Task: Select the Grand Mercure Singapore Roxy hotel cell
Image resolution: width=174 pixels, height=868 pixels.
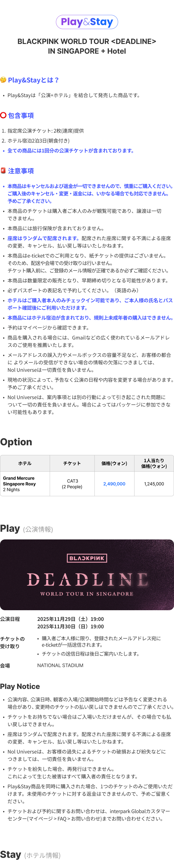Action: (x=25, y=484)
